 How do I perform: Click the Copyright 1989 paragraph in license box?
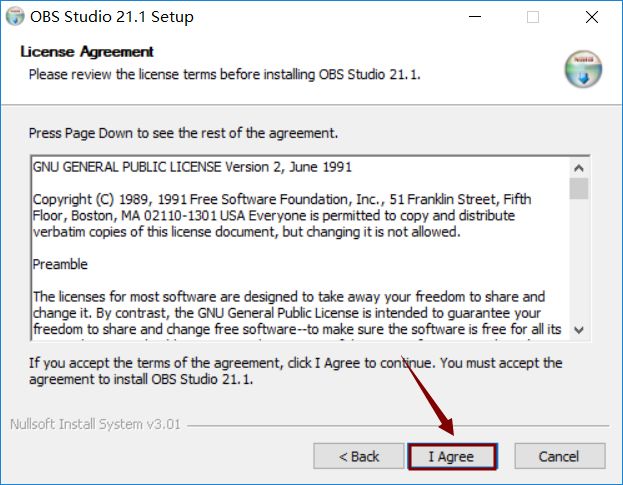pos(282,215)
